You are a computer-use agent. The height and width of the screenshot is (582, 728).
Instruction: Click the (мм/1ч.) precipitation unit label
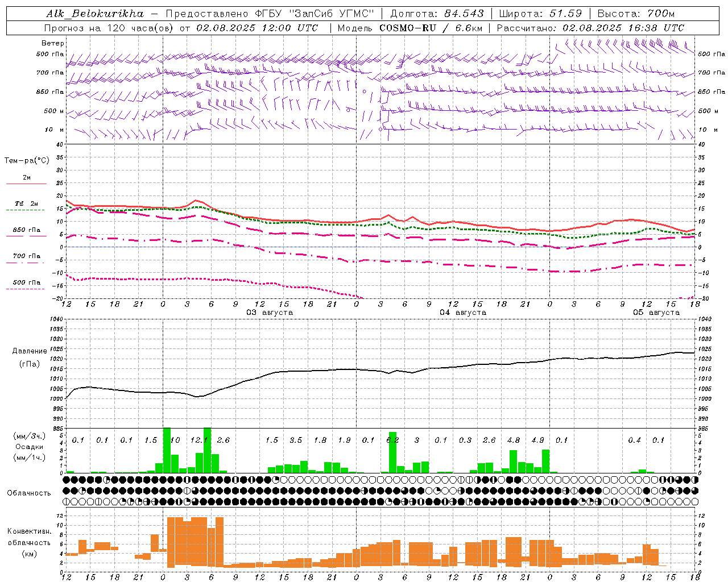29,458
